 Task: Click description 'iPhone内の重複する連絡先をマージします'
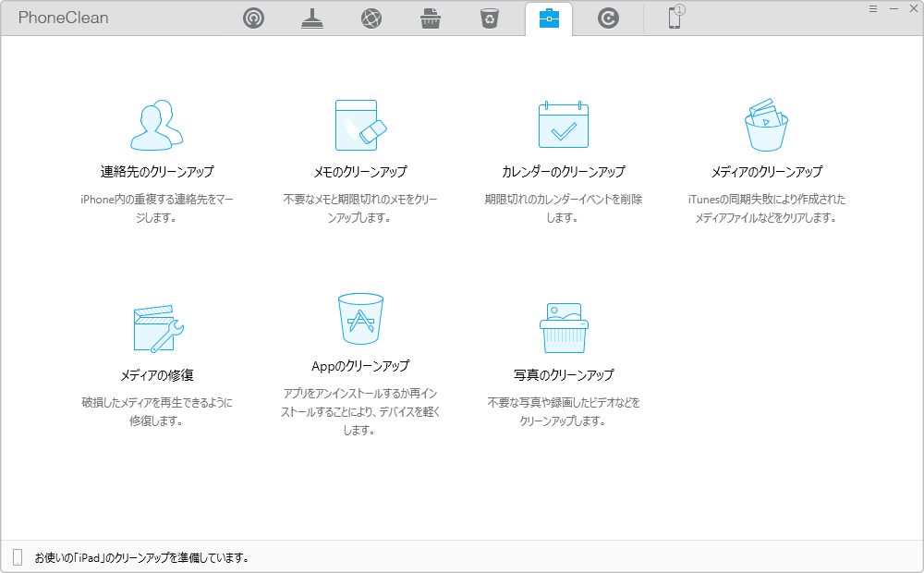click(x=157, y=209)
